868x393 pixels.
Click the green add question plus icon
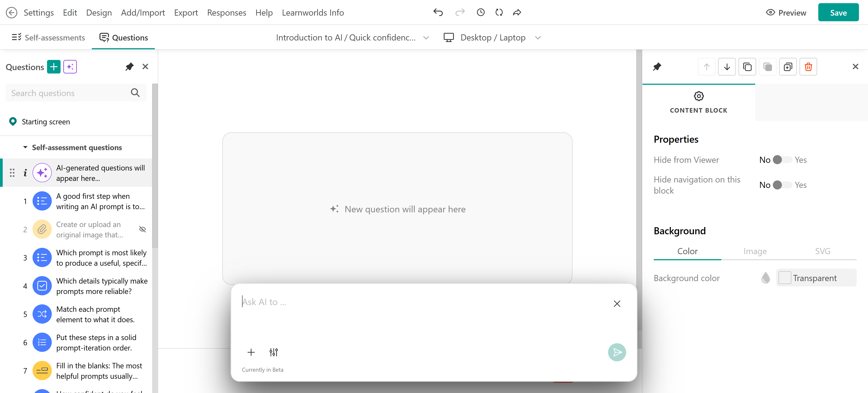54,67
